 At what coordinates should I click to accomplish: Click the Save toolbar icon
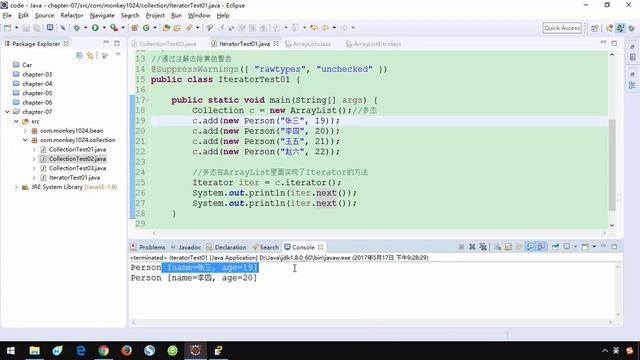pyautogui.click(x=26, y=28)
